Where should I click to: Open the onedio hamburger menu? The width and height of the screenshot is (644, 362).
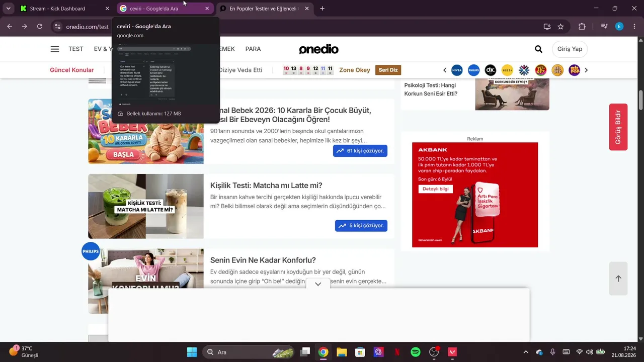point(55,49)
